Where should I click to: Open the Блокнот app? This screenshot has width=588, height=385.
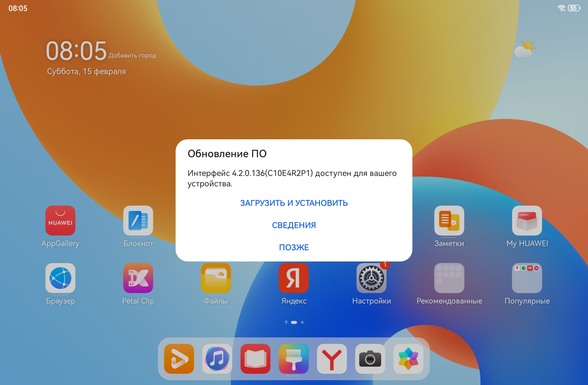pyautogui.click(x=138, y=221)
